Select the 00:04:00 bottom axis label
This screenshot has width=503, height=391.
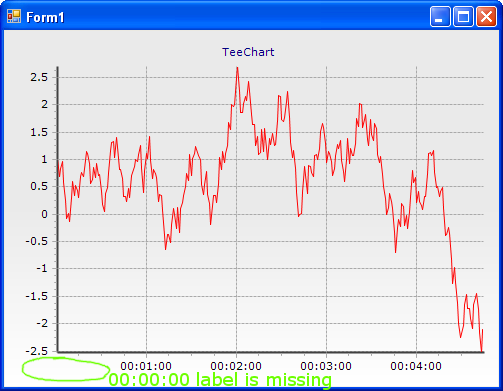point(416,366)
